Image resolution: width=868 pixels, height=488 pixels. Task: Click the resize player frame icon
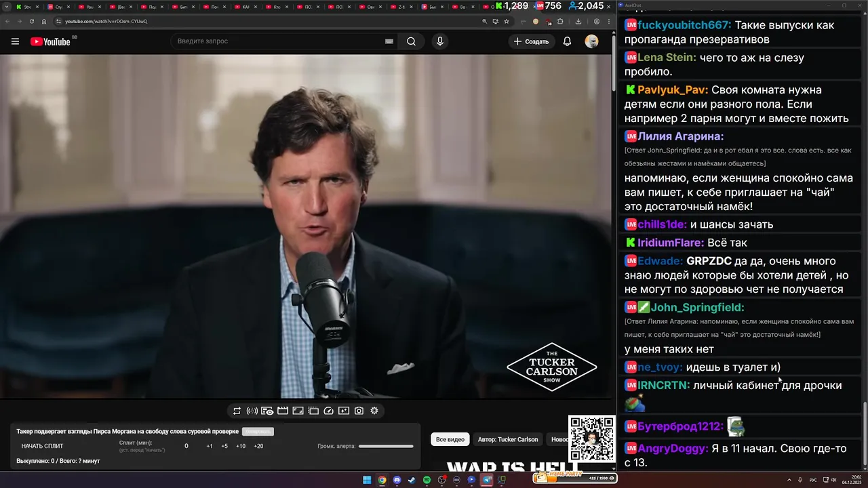point(298,411)
